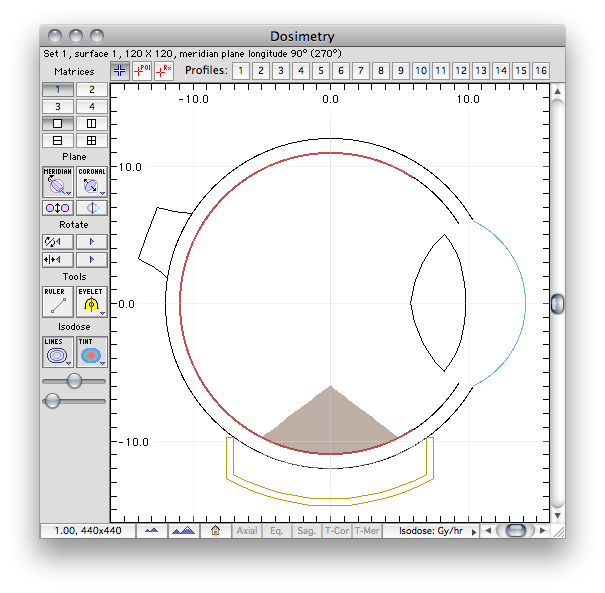
Task: Click the horizontal scrollbar right arrow
Action: tap(542, 531)
